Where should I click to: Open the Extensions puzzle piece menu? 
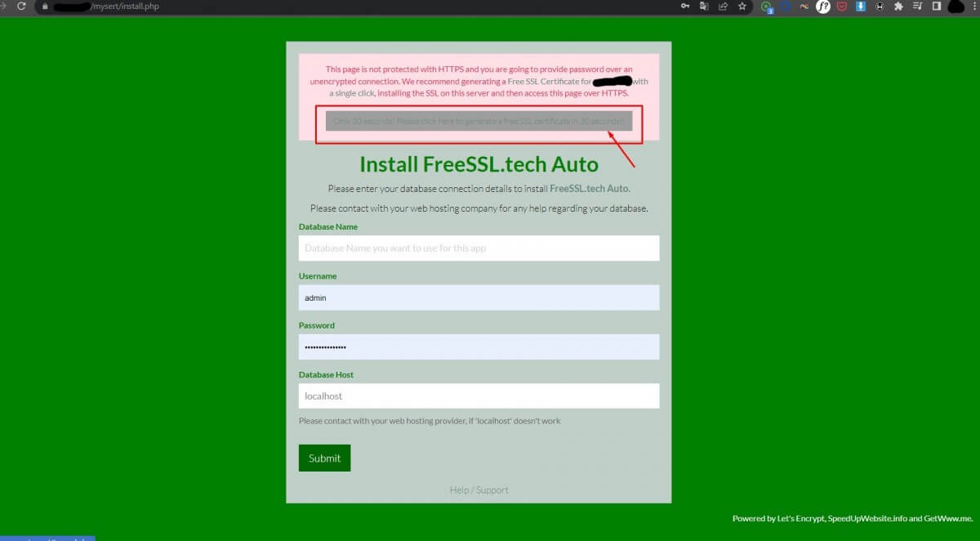[898, 7]
